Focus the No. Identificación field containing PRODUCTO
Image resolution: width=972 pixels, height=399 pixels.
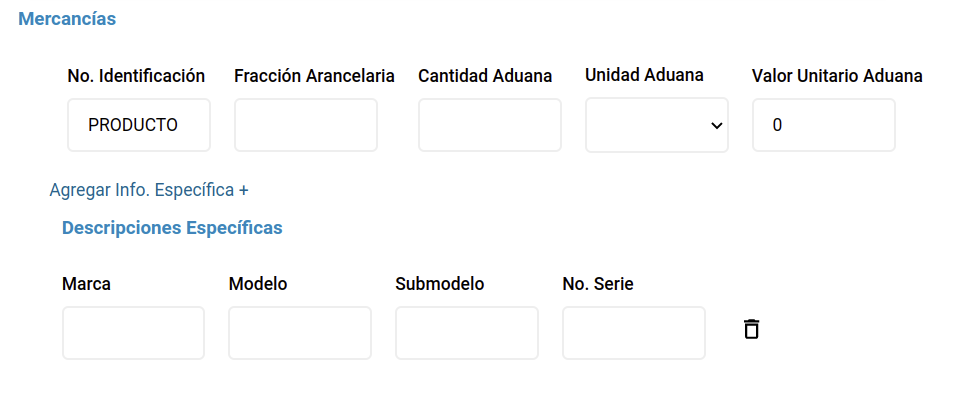pos(139,125)
